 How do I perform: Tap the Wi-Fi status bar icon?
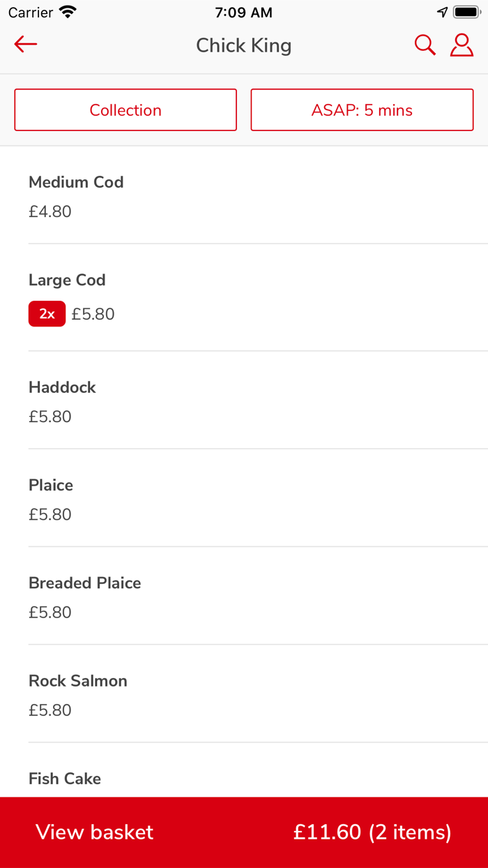68,13
